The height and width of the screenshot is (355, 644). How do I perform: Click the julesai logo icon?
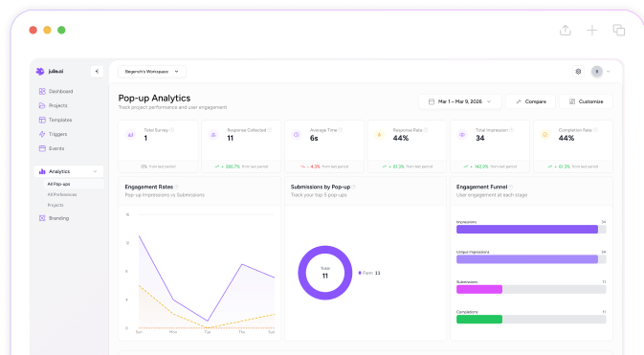tap(40, 71)
